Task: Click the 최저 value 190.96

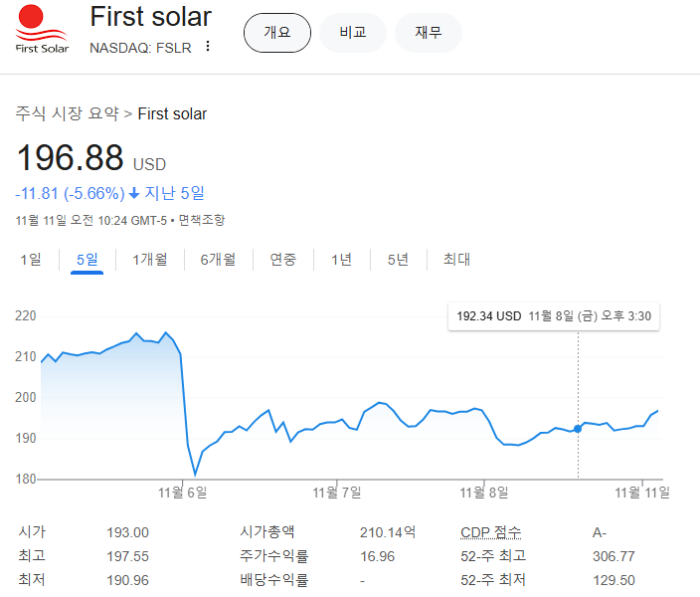Action: 127,580
